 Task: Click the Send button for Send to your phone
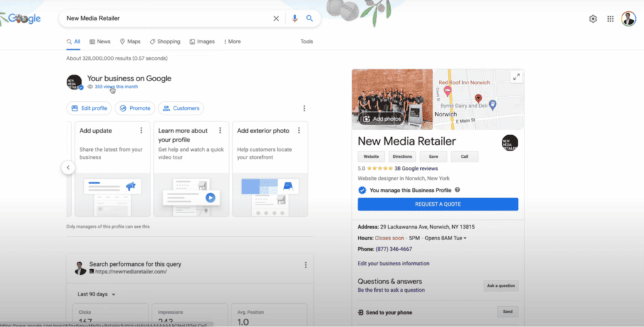(508, 312)
